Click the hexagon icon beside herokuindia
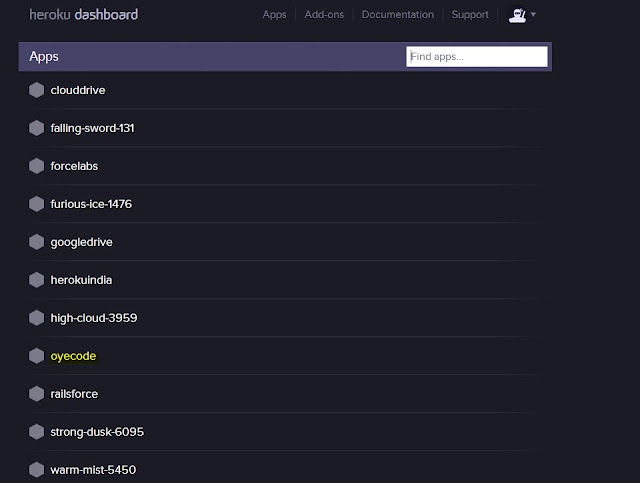The height and width of the screenshot is (483, 640). click(x=36, y=280)
